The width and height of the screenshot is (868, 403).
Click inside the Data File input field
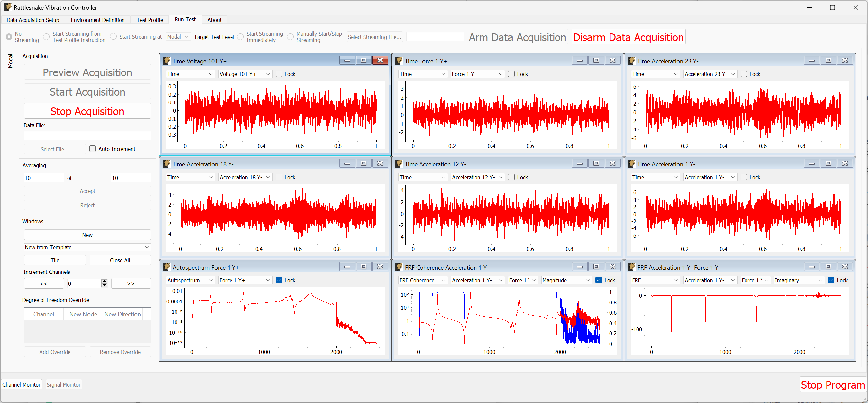point(87,135)
